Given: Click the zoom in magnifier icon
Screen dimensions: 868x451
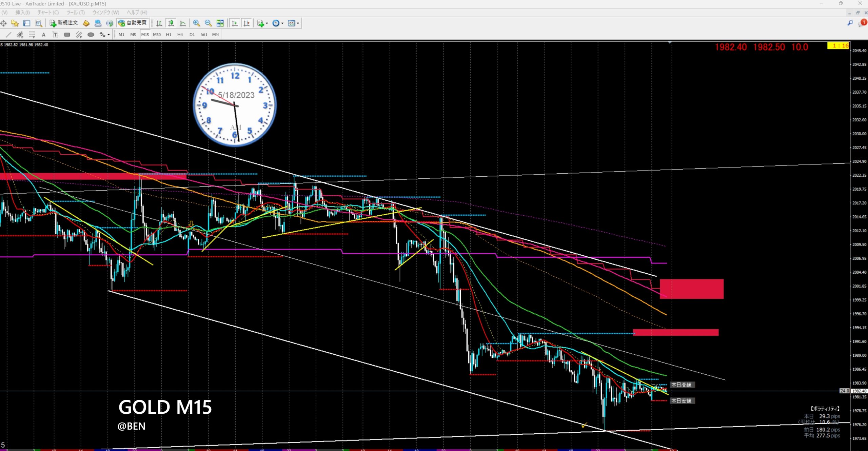Looking at the screenshot, I should (196, 23).
